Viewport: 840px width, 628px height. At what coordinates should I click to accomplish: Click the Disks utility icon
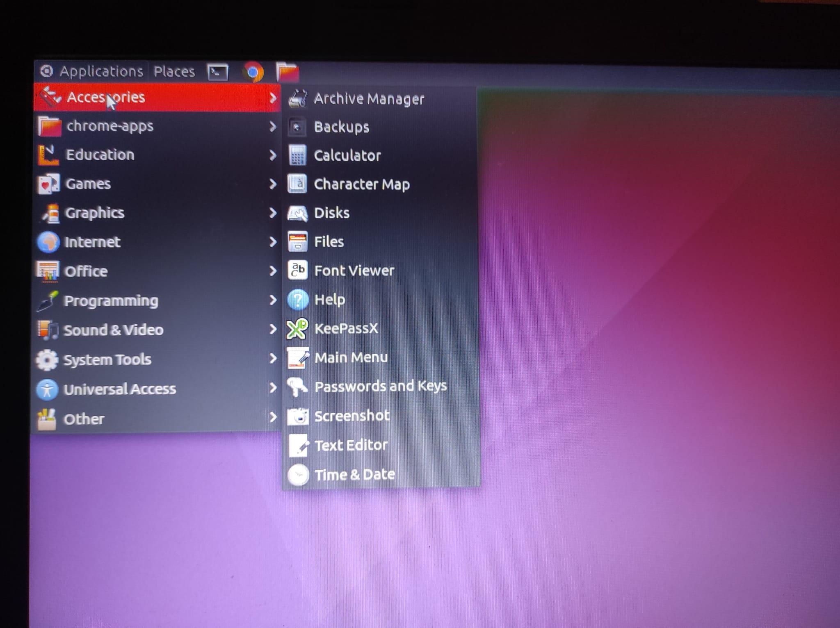click(297, 213)
